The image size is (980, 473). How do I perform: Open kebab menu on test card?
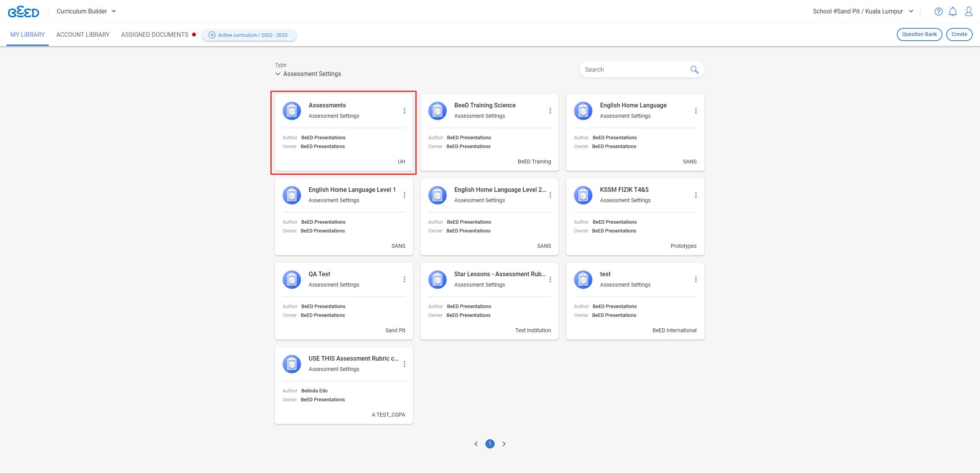pyautogui.click(x=696, y=279)
